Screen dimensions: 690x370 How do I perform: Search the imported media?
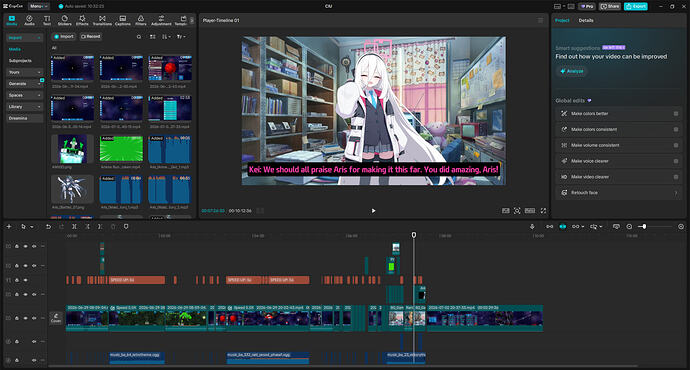point(139,37)
